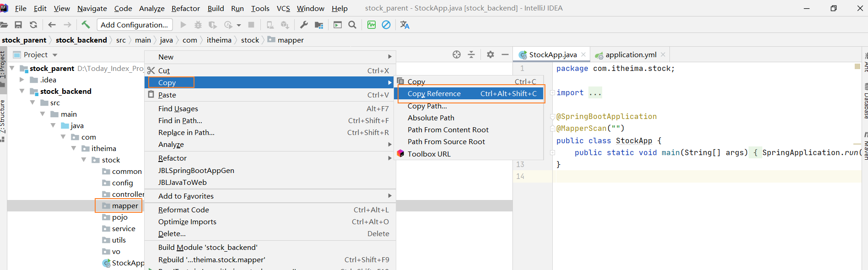Click the Debug bug icon

[198, 25]
